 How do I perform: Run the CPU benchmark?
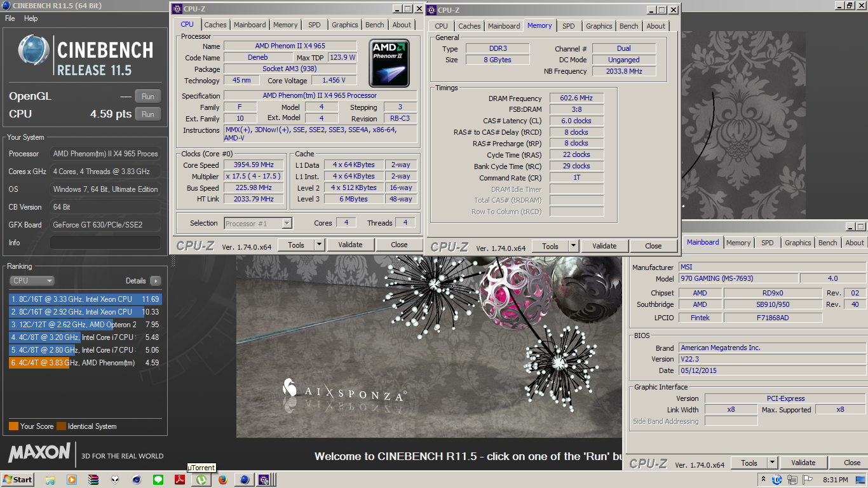point(147,114)
